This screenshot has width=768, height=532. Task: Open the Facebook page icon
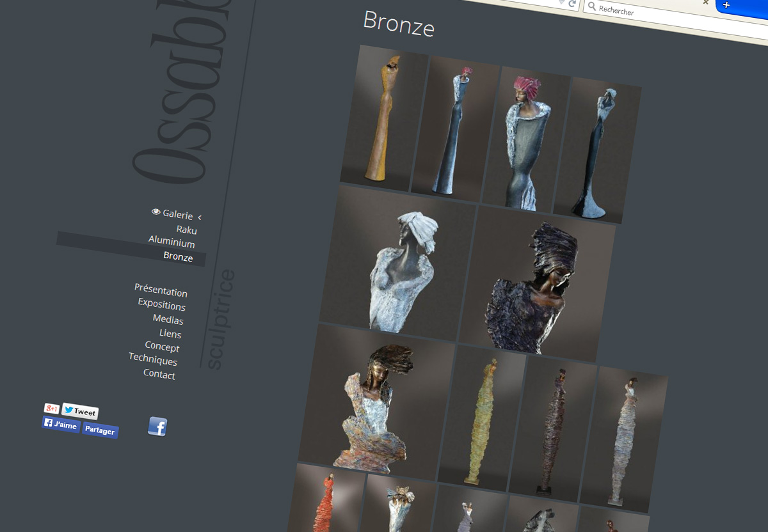[157, 426]
